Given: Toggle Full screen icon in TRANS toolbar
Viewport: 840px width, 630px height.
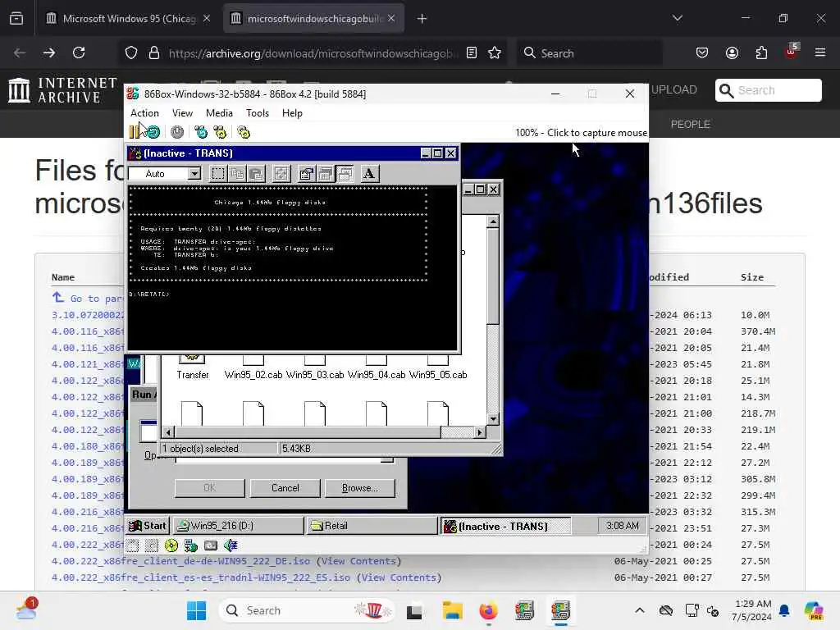Looking at the screenshot, I should tap(281, 174).
